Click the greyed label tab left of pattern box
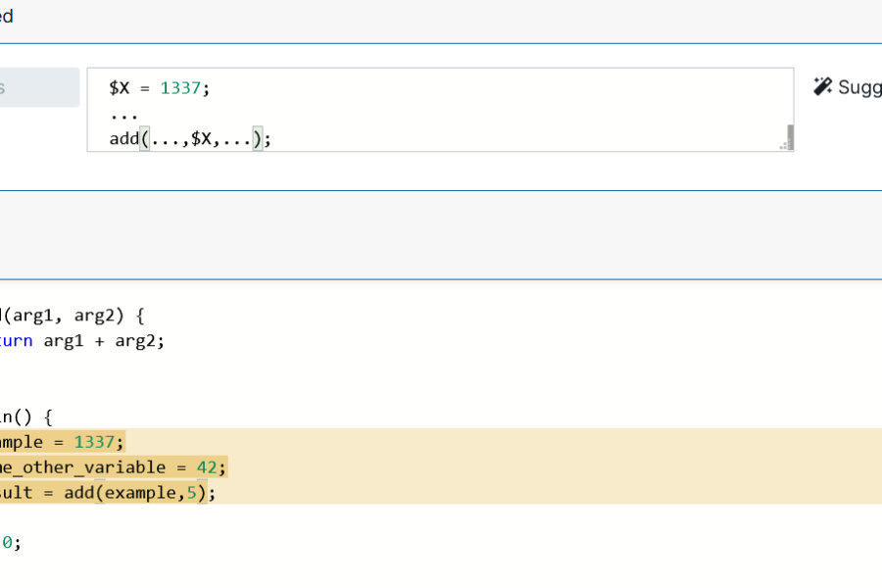 (39, 87)
